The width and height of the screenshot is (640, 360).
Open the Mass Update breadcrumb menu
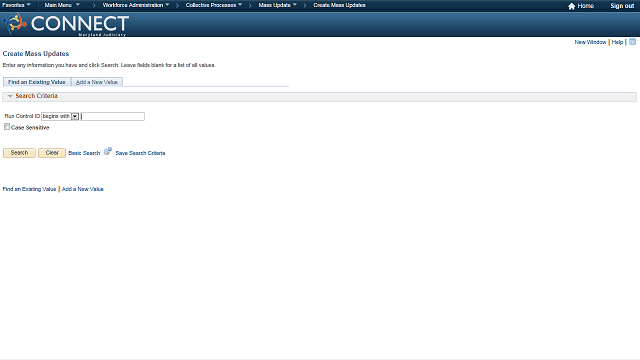pyautogui.click(x=278, y=5)
